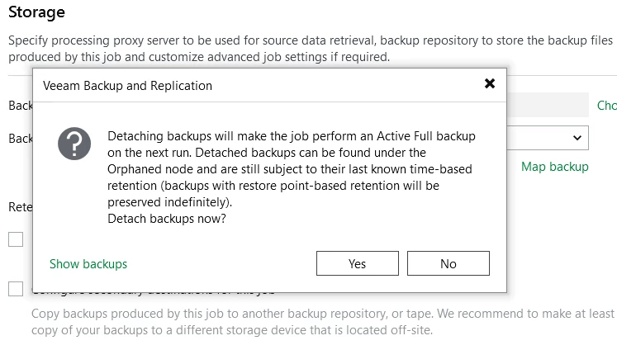Click the question mark dialog icon
617x364 pixels.
pos(74,144)
